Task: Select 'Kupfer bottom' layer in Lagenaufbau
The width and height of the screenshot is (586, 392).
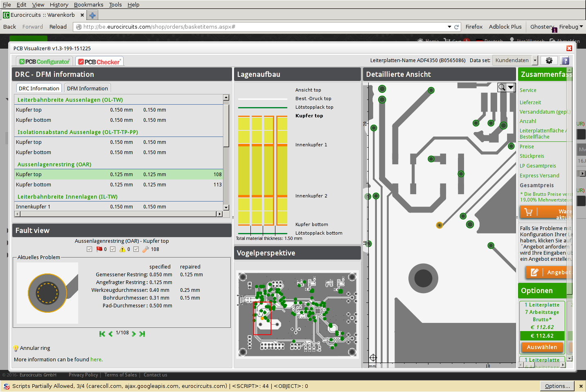Action: coord(312,224)
